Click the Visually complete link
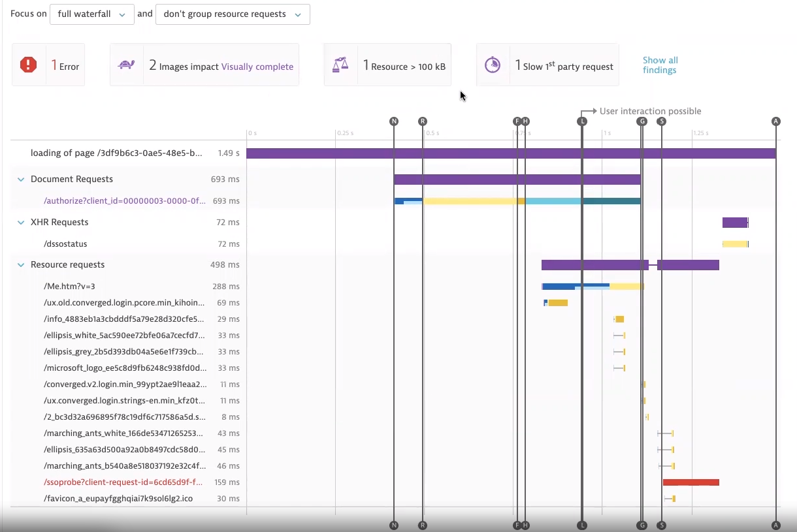The width and height of the screenshot is (797, 532). [x=257, y=67]
